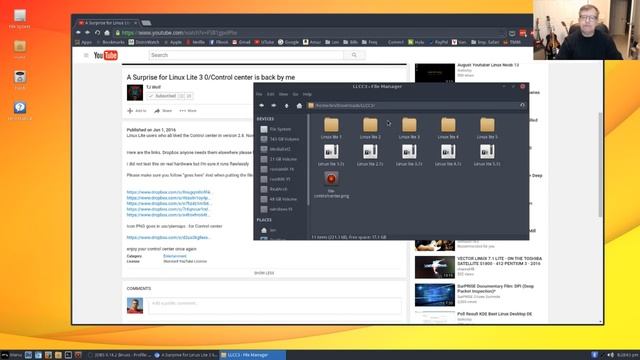Open the YouTube guide hamburger menu
The height and width of the screenshot is (360, 640).
(86, 55)
